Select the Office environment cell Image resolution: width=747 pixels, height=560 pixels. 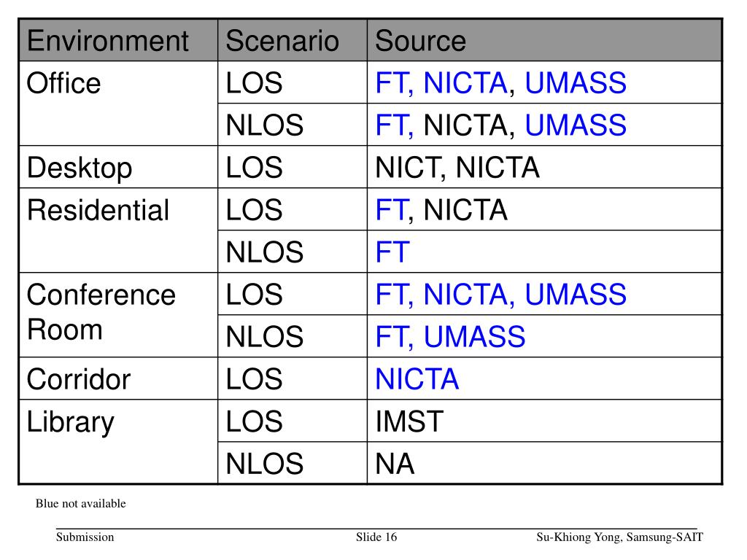pyautogui.click(x=118, y=104)
